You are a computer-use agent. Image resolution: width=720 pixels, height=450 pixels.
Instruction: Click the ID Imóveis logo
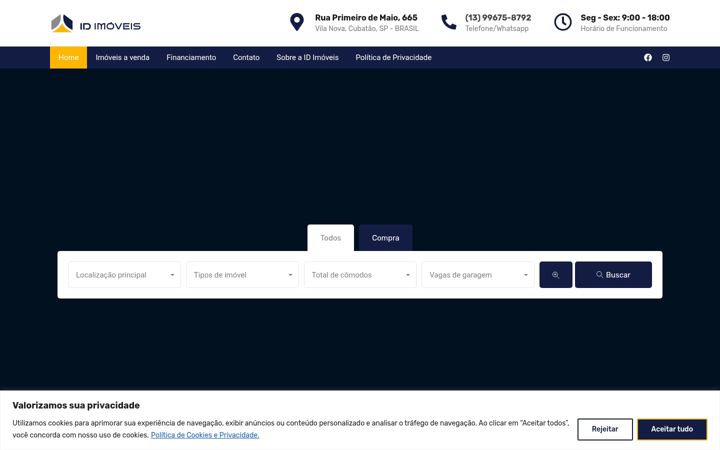coord(96,23)
